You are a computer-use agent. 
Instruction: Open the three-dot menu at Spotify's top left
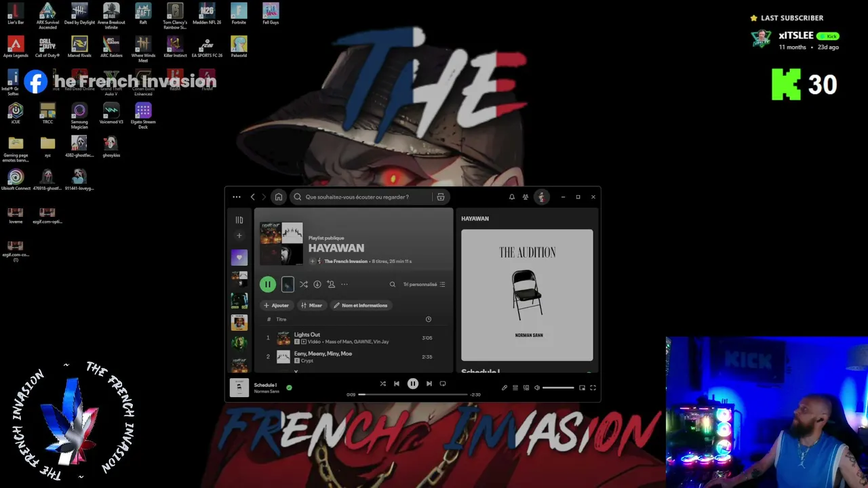tap(237, 197)
